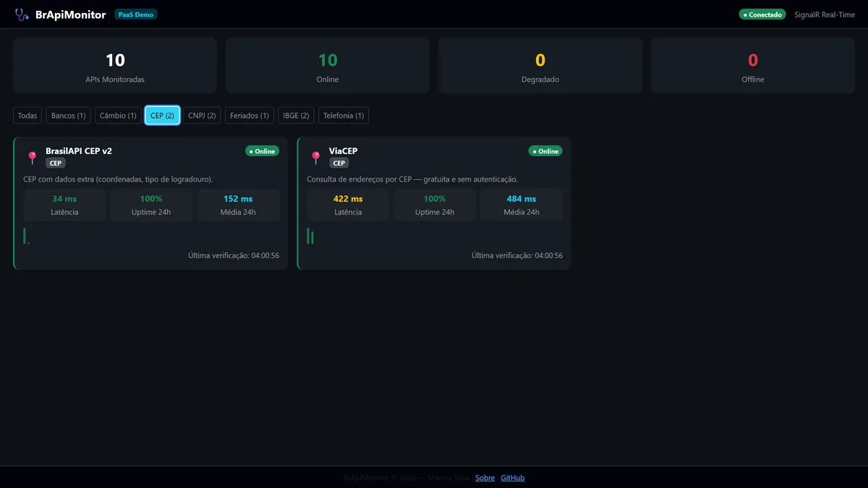Click the ViaCEP card title

[x=344, y=151]
